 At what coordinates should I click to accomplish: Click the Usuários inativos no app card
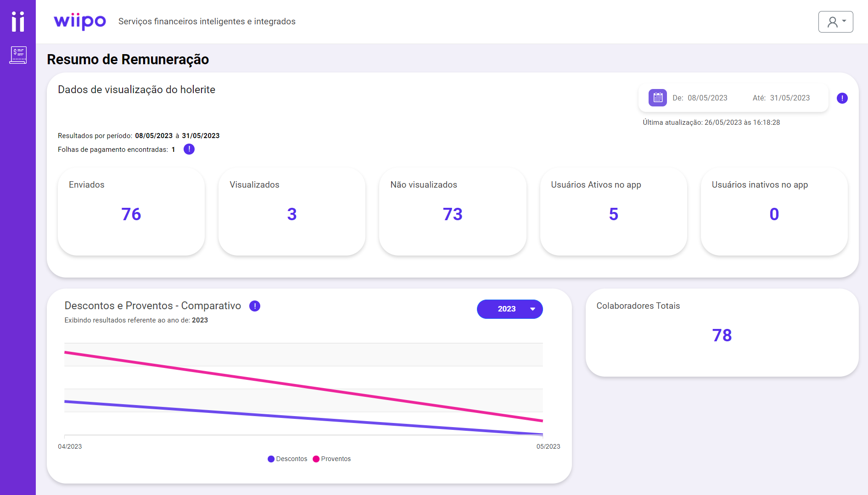pyautogui.click(x=774, y=211)
